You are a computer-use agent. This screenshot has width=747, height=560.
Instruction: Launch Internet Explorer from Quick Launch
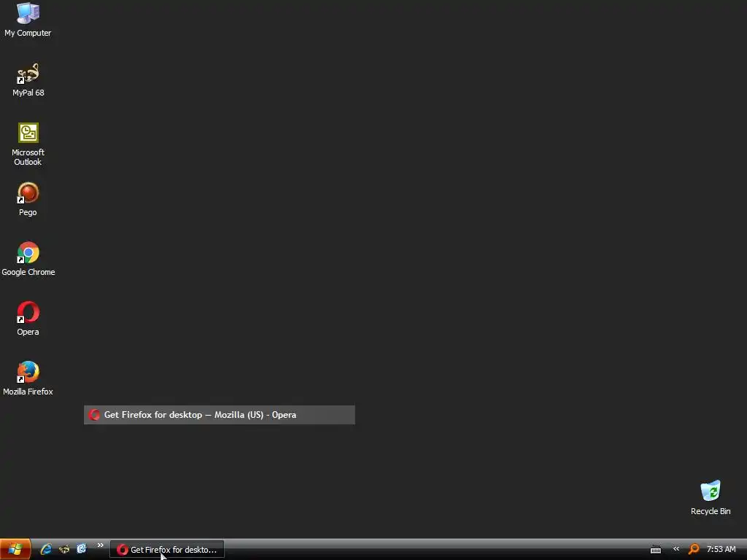pyautogui.click(x=46, y=549)
